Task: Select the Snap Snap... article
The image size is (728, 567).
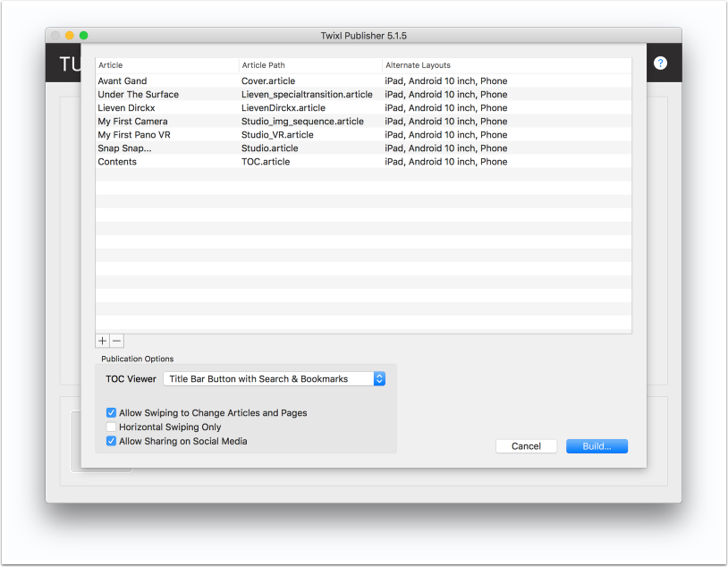Action: 363,148
